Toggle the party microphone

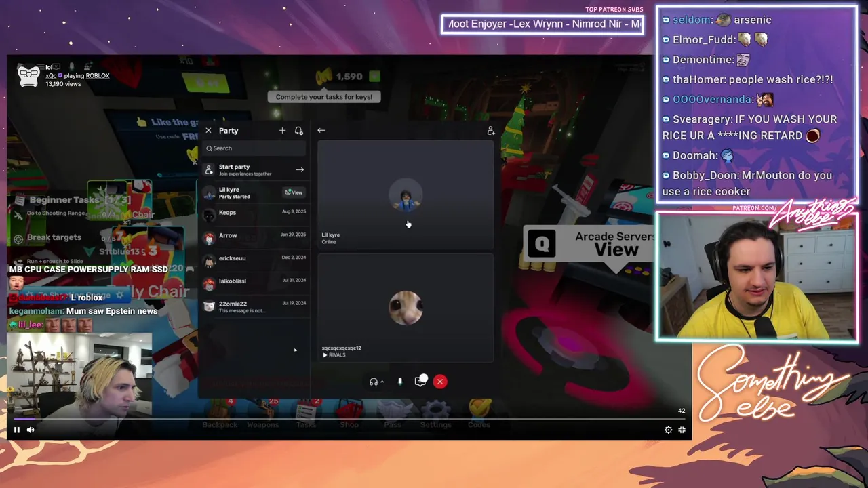[399, 382]
